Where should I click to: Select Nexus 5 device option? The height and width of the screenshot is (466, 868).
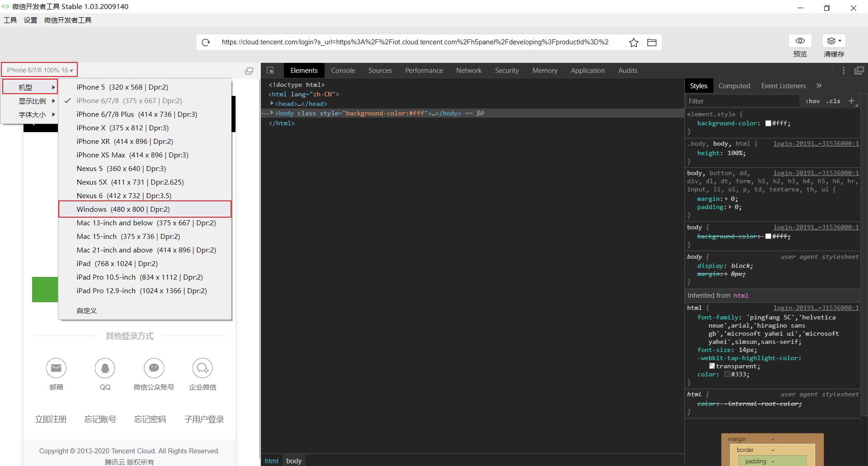145,168
